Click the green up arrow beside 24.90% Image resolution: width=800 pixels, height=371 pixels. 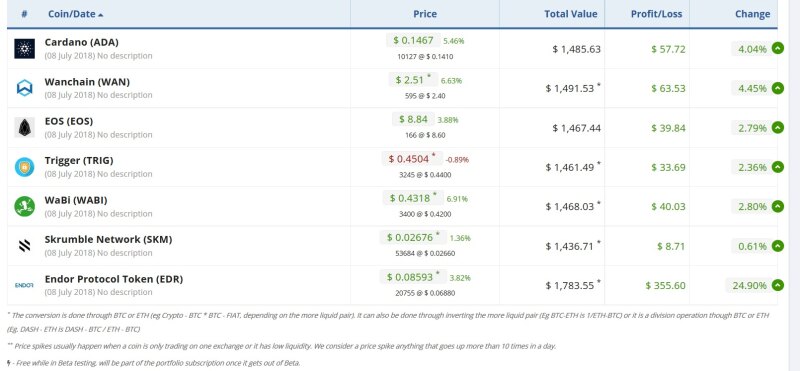pyautogui.click(x=778, y=285)
